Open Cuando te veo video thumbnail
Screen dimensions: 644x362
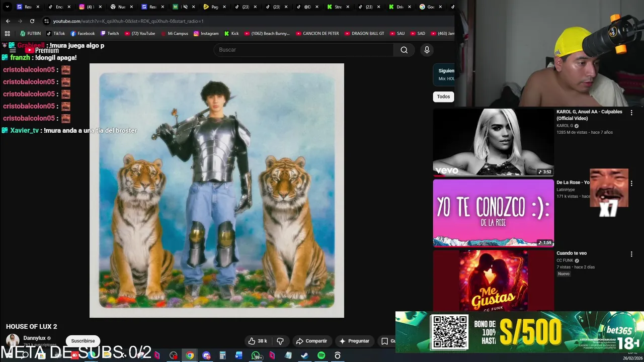493,281
